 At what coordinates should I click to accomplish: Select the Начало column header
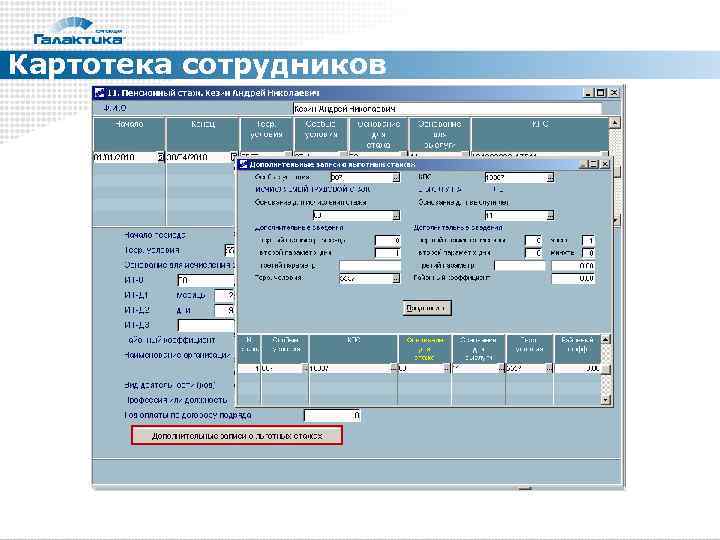coord(129,134)
